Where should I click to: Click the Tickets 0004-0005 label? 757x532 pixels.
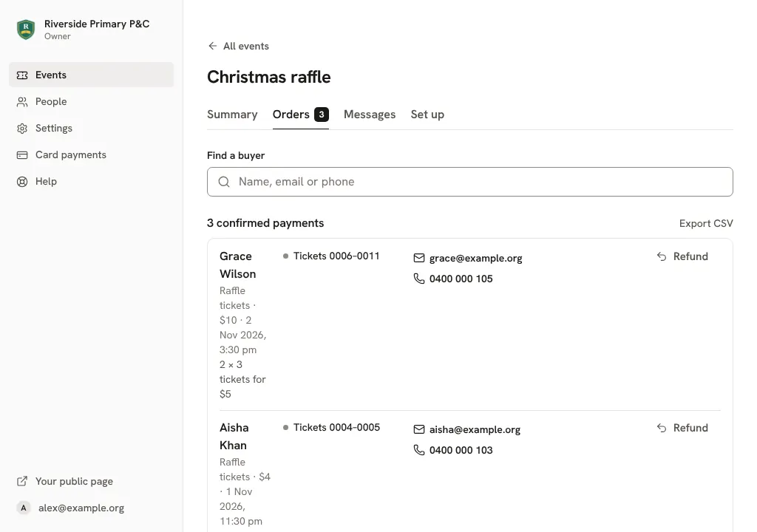[x=336, y=427]
